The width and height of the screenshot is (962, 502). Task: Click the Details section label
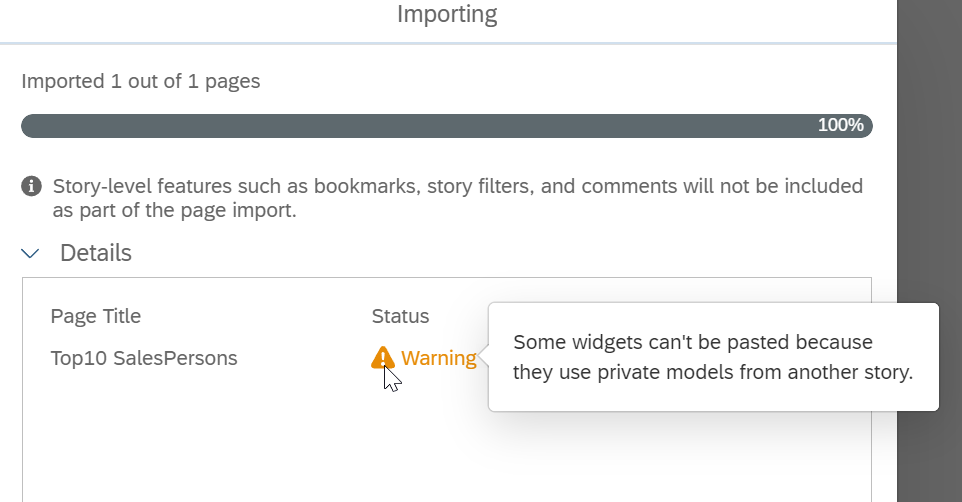pos(96,253)
